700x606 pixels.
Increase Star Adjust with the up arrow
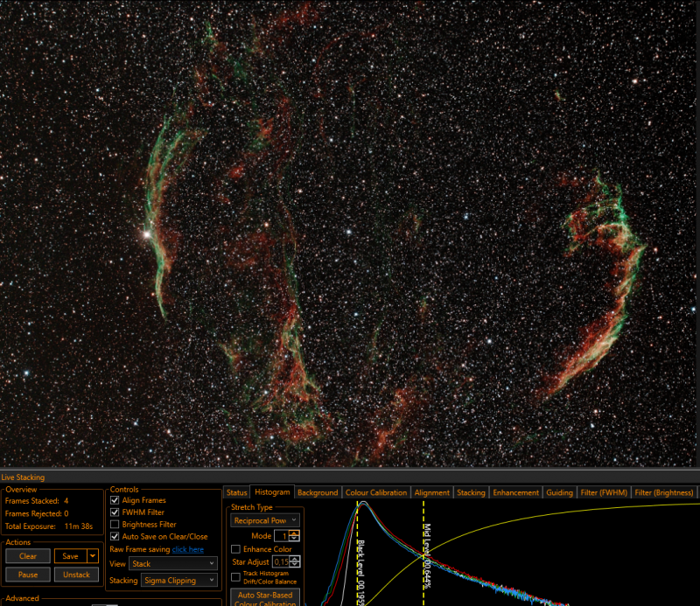pos(295,559)
